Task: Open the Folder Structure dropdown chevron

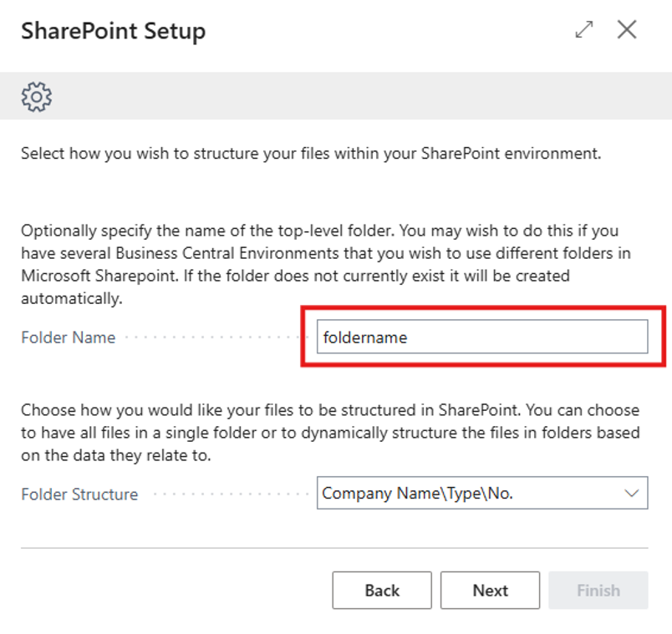Action: pos(631,494)
